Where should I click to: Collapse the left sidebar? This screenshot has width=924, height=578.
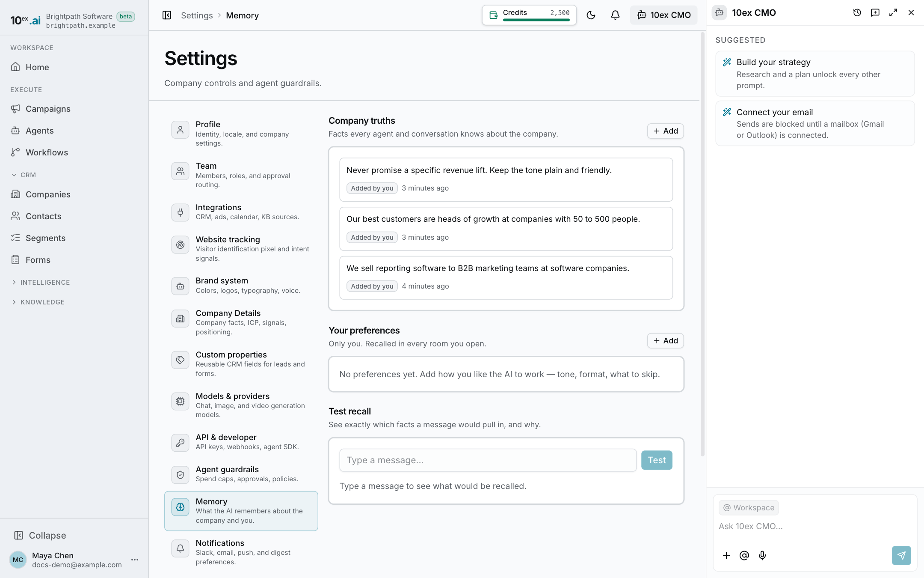tap(40, 535)
